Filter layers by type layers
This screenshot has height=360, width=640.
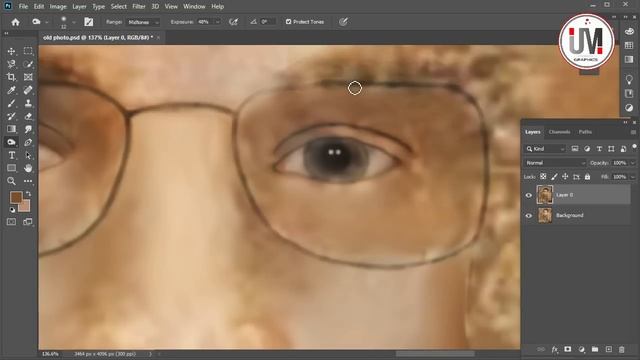pyautogui.click(x=599, y=149)
